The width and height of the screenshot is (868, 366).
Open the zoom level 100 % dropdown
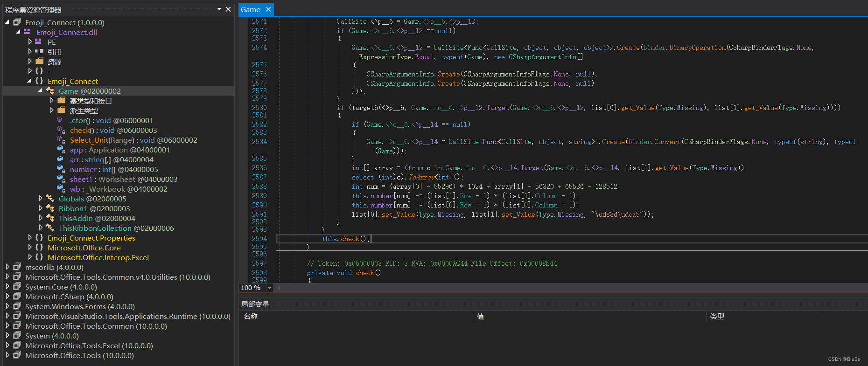tap(269, 288)
